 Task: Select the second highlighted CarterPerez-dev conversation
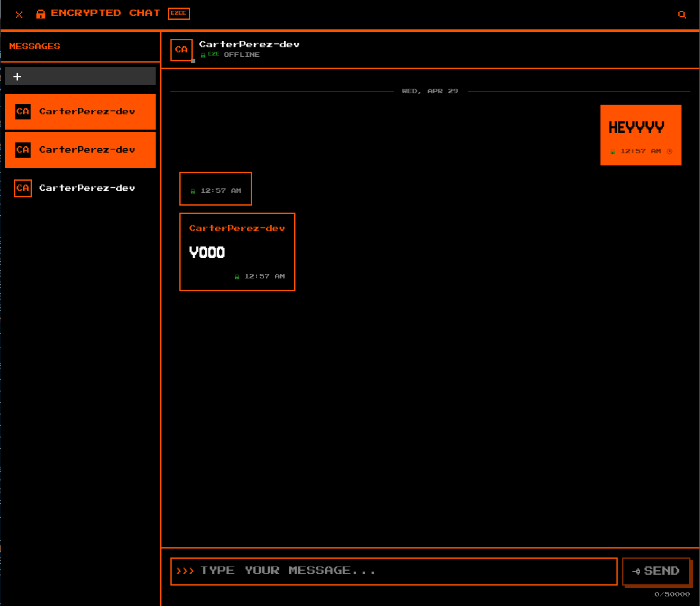coord(80,149)
